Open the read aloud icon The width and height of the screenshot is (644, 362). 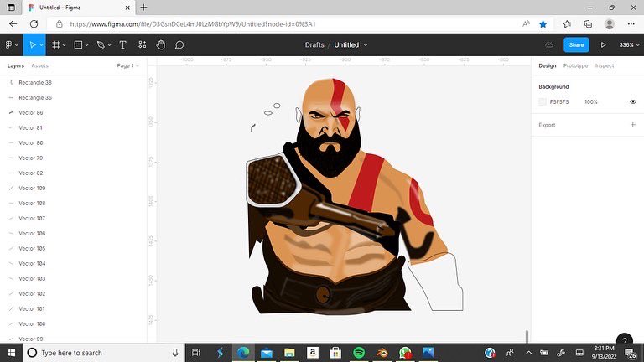[526, 24]
